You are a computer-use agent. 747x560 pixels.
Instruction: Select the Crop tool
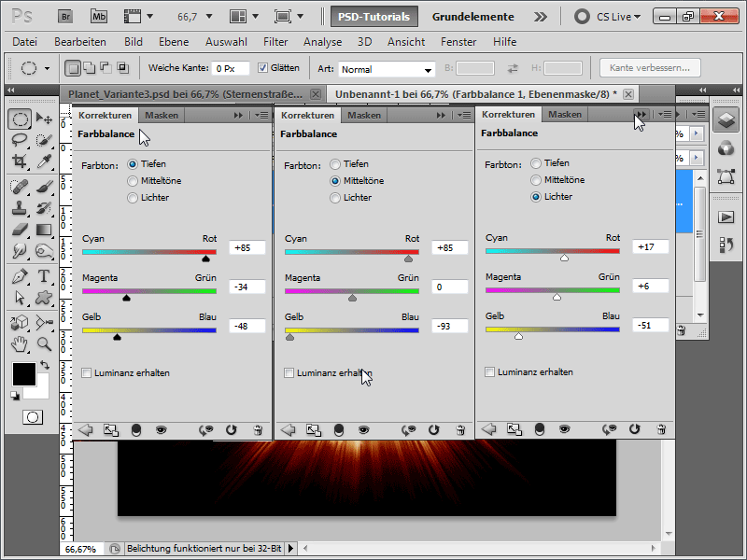[20, 161]
